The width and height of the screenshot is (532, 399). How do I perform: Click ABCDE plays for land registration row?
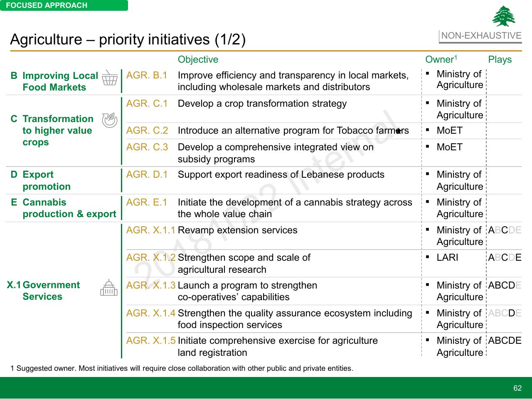pos(505,340)
